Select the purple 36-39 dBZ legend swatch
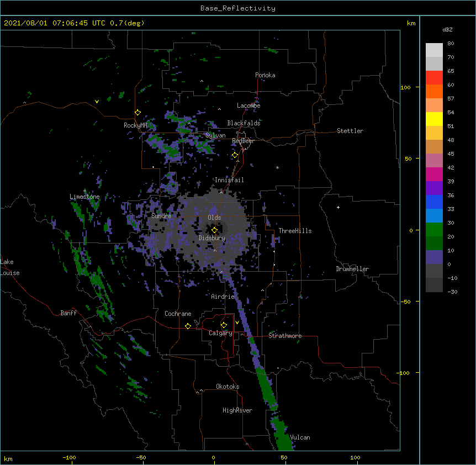The height and width of the screenshot is (465, 476). coord(434,188)
